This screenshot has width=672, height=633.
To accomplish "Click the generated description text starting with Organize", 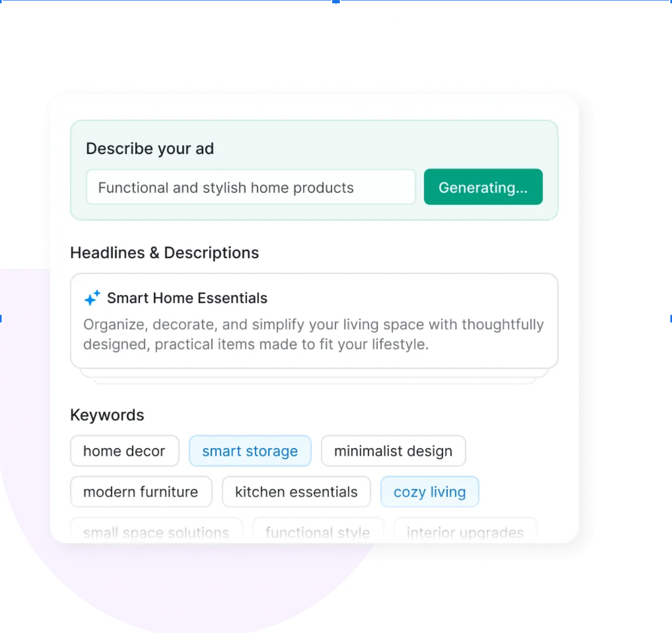I will tap(313, 334).
